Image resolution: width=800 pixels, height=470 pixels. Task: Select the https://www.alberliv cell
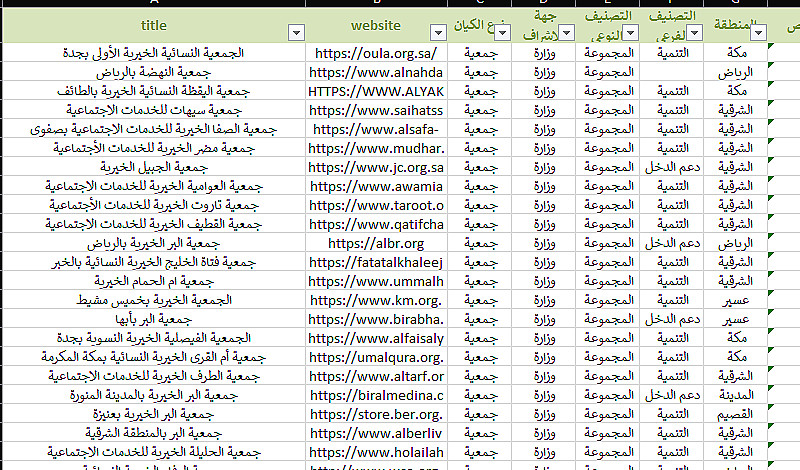[377, 433]
